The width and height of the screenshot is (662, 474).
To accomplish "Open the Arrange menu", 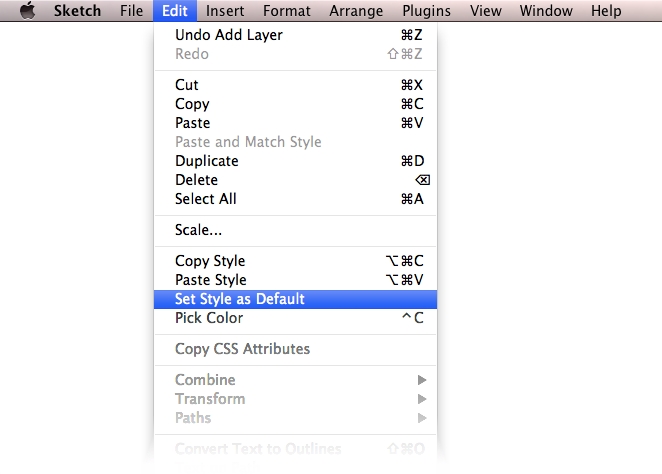I will pos(355,11).
